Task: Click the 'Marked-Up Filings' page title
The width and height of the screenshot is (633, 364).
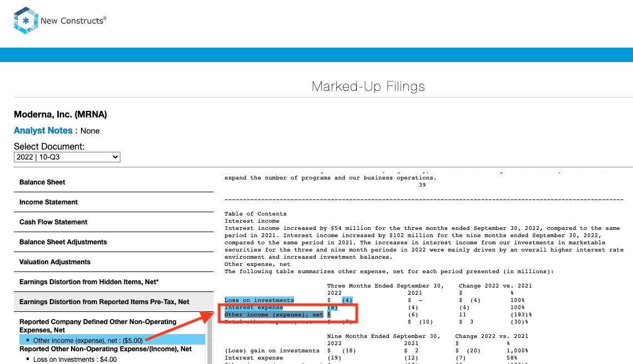Action: (x=368, y=86)
